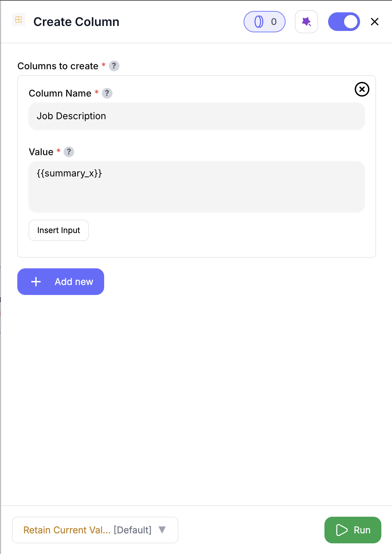Select the Create Column header title
The image size is (392, 554).
click(76, 21)
